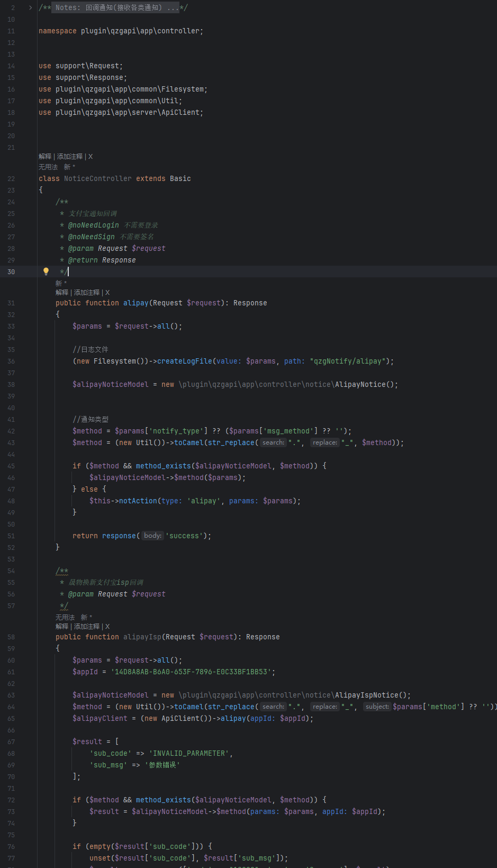The image size is (497, 868).
Task: Click '添加注释' above the alipayIsp function
Action: click(x=87, y=627)
